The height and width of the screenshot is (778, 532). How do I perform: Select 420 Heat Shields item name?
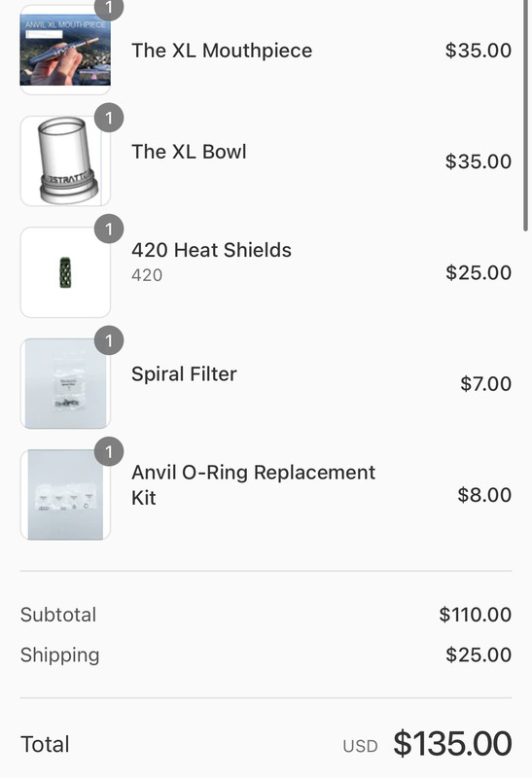point(211,250)
